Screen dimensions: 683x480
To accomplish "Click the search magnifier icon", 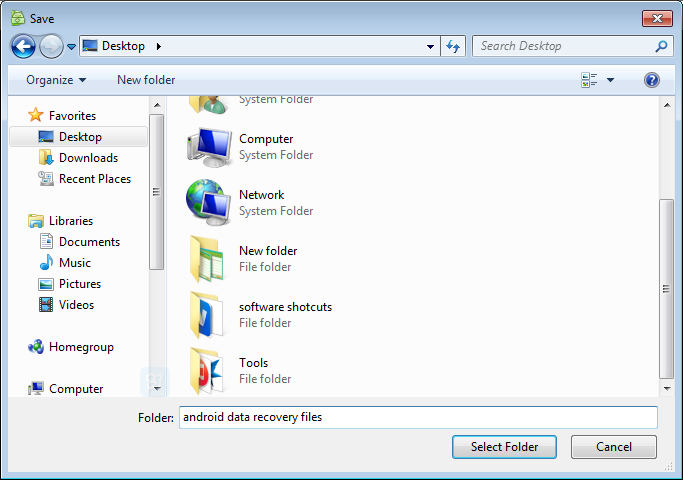I will [x=660, y=46].
